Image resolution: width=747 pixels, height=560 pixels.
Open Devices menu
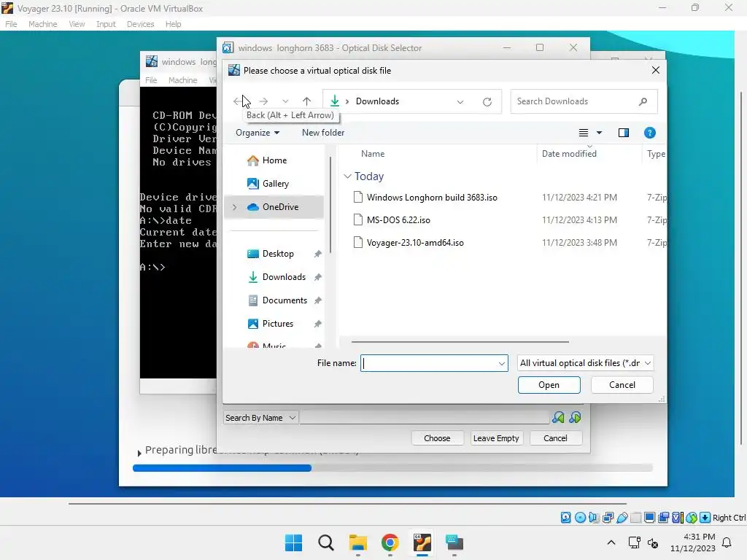coord(140,24)
